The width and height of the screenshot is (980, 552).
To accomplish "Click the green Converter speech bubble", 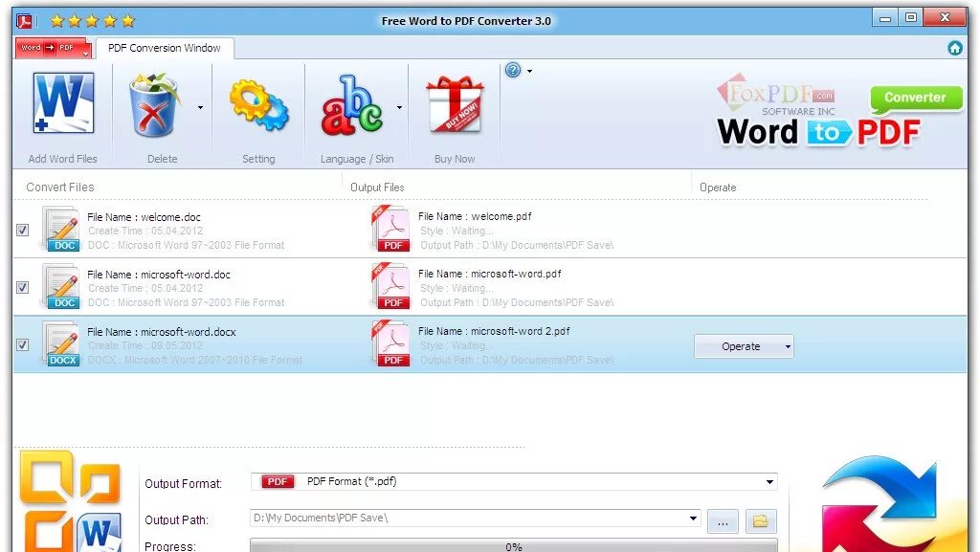I will pos(916,99).
